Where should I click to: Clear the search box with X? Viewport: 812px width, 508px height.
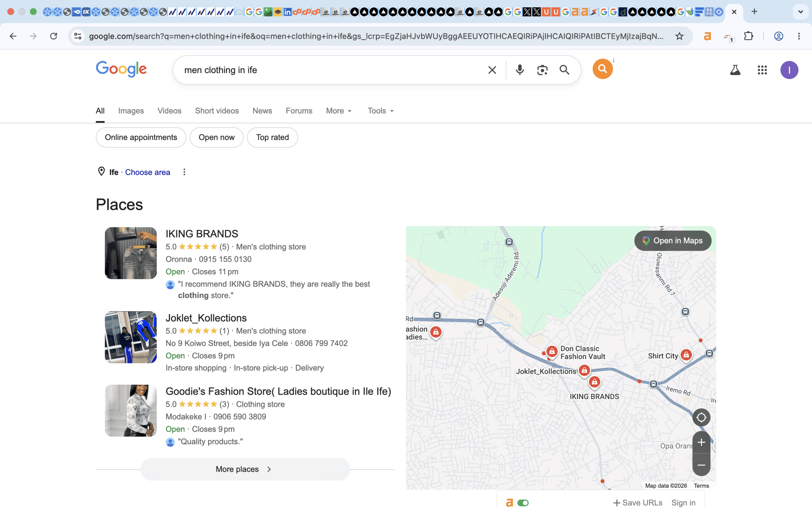(x=492, y=70)
